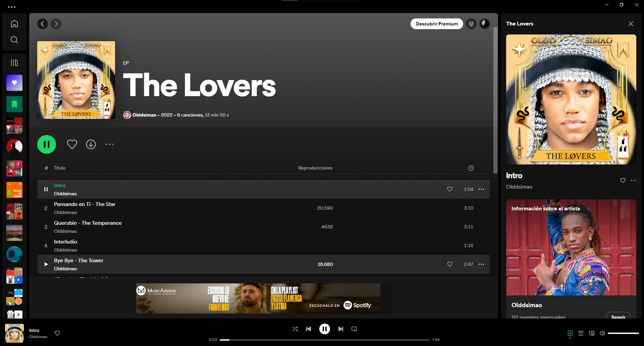
Task: Toggle the Now Playing view icon
Action: [x=570, y=333]
